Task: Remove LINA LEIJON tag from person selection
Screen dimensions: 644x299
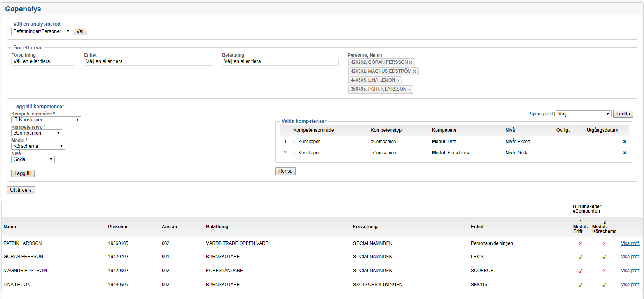Action: point(398,80)
